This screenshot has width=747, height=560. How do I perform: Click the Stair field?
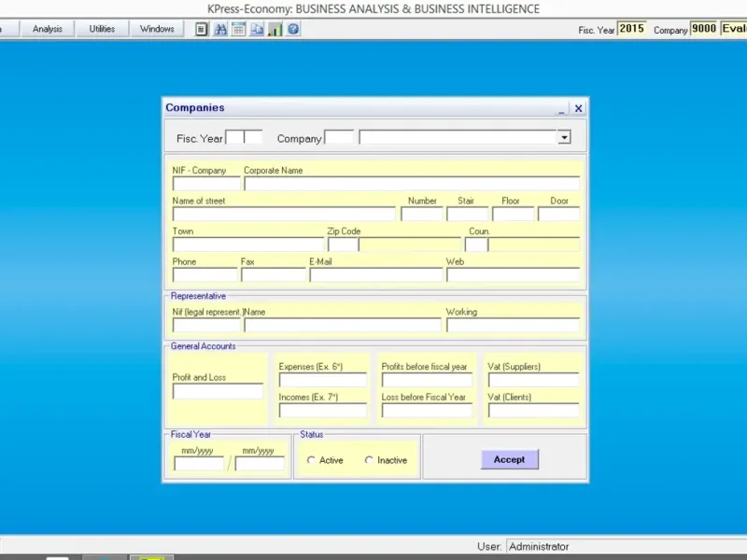(468, 215)
